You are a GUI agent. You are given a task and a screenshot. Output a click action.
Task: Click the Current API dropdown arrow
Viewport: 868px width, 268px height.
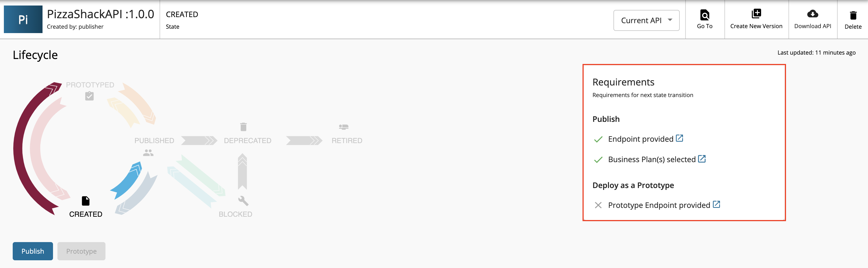point(670,20)
